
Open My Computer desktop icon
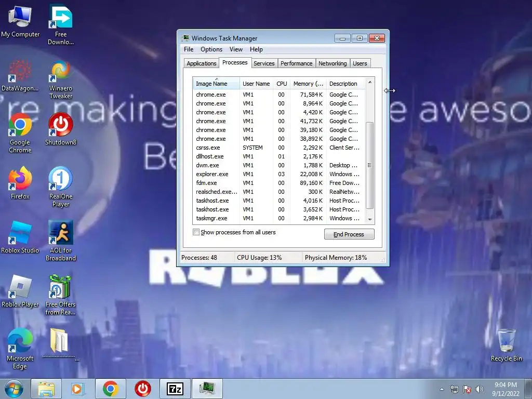click(20, 22)
